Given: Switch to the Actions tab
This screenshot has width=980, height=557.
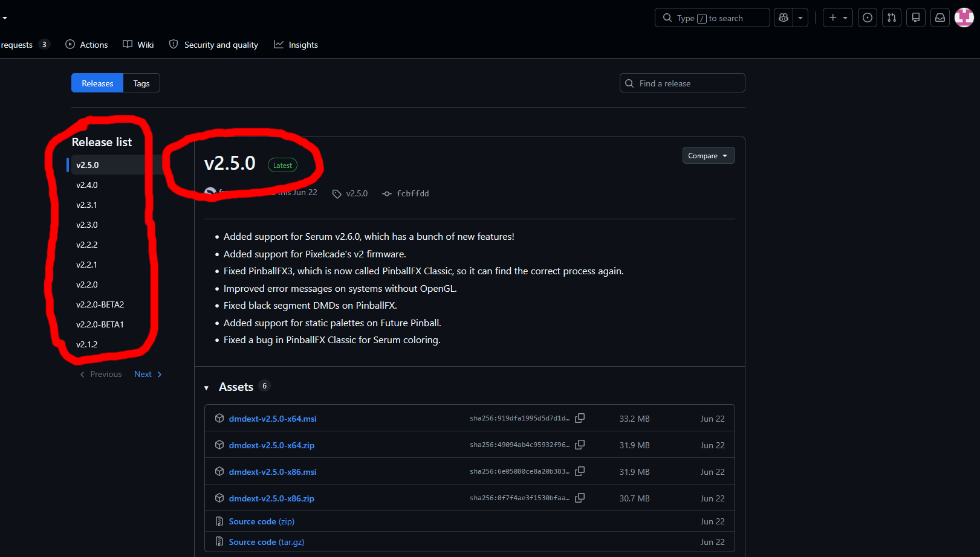Looking at the screenshot, I should click(86, 45).
